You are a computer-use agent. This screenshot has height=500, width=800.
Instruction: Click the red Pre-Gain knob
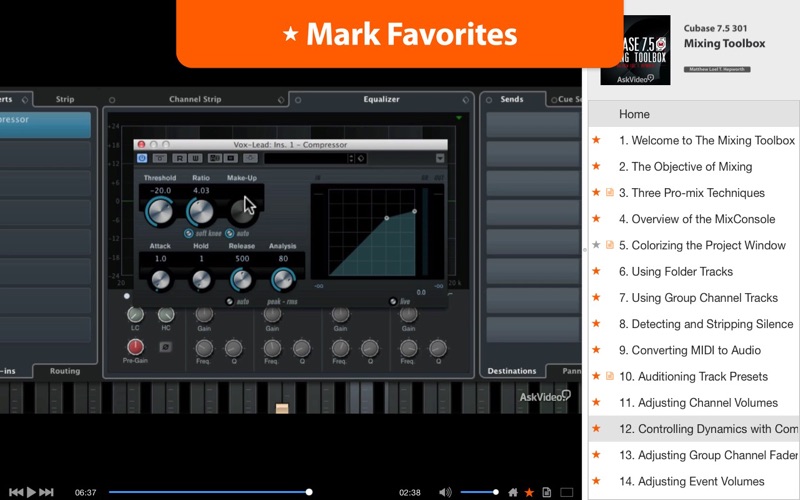pos(135,347)
